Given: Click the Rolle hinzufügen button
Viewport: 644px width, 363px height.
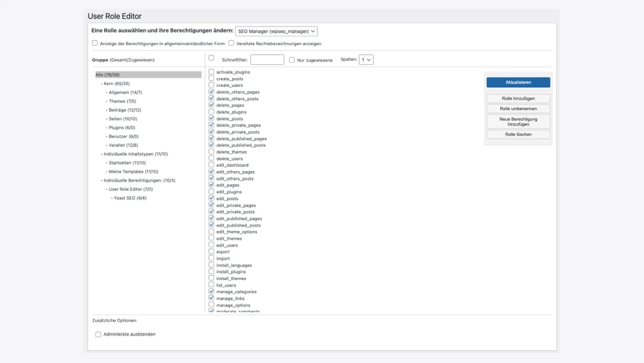Looking at the screenshot, I should coord(518,98).
